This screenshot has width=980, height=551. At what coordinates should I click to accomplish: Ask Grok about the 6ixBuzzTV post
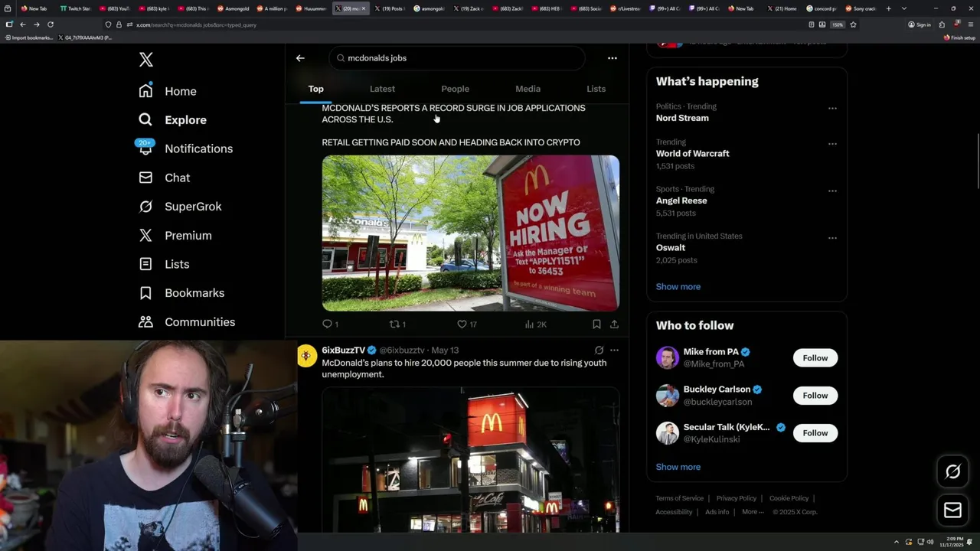(599, 350)
